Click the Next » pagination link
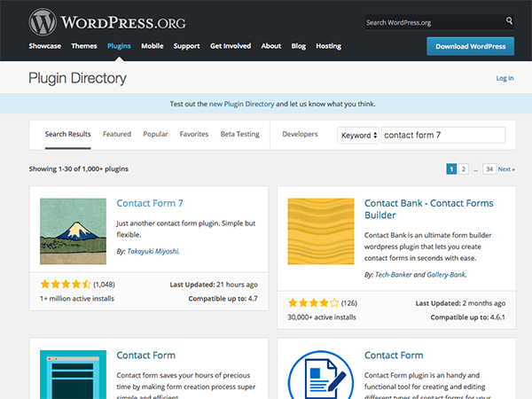532x399 pixels. pos(506,169)
